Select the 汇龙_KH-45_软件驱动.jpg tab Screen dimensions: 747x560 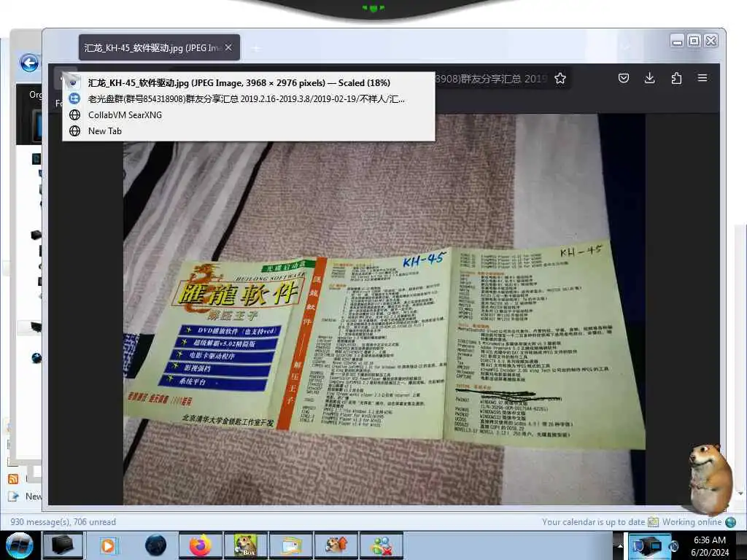coord(159,47)
